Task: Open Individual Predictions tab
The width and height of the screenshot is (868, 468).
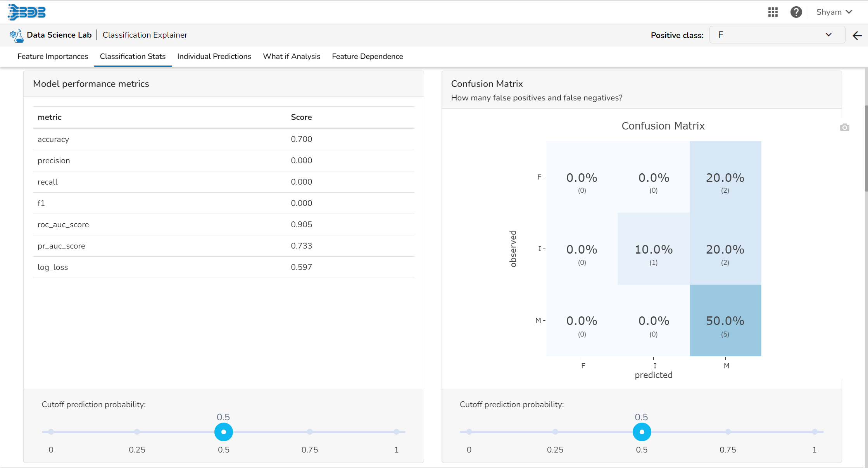Action: click(x=214, y=57)
